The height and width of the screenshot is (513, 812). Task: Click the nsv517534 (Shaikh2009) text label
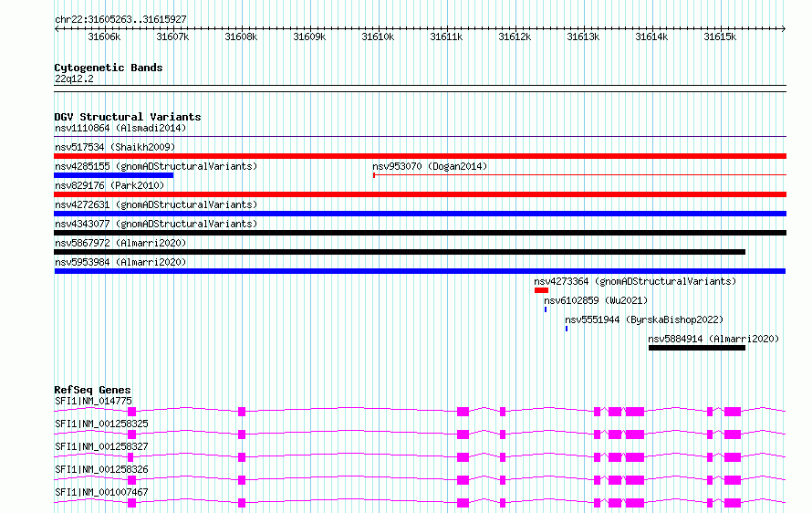(x=115, y=147)
